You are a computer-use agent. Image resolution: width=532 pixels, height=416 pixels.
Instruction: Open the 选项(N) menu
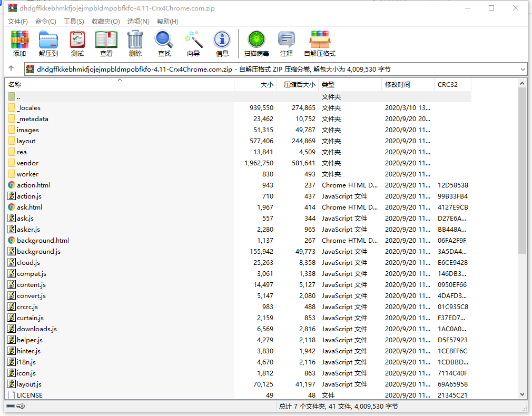(138, 22)
